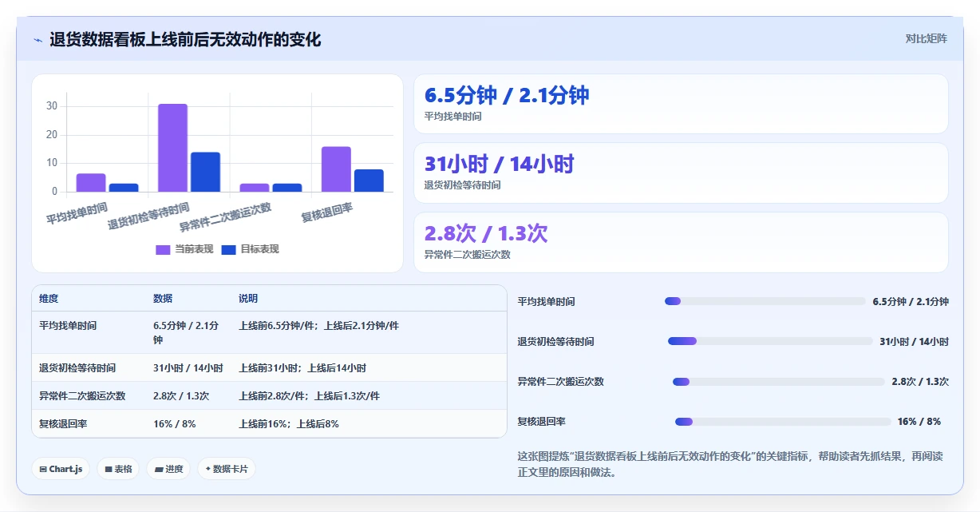Click the 上线前31小时；上线后14小时 cell

pos(302,368)
